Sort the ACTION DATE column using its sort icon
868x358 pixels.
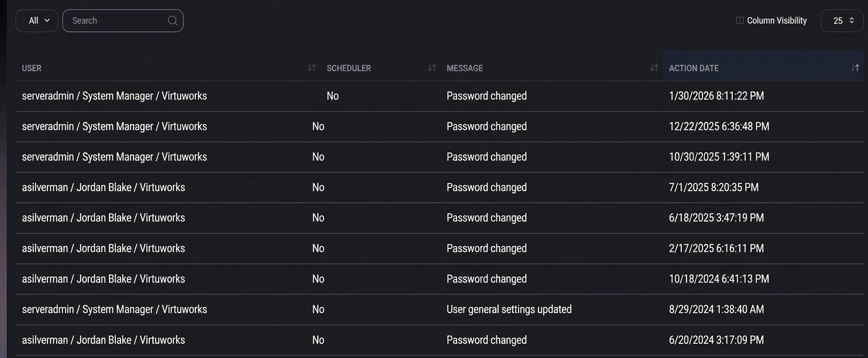(855, 67)
